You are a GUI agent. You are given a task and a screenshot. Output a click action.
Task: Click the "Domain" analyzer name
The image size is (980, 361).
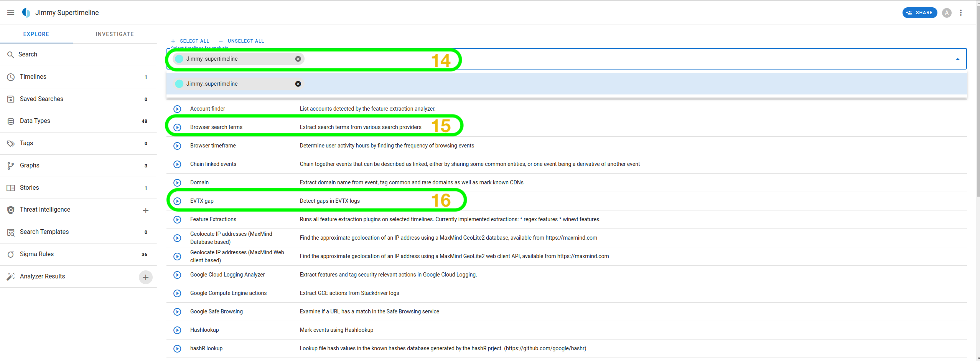[199, 182]
